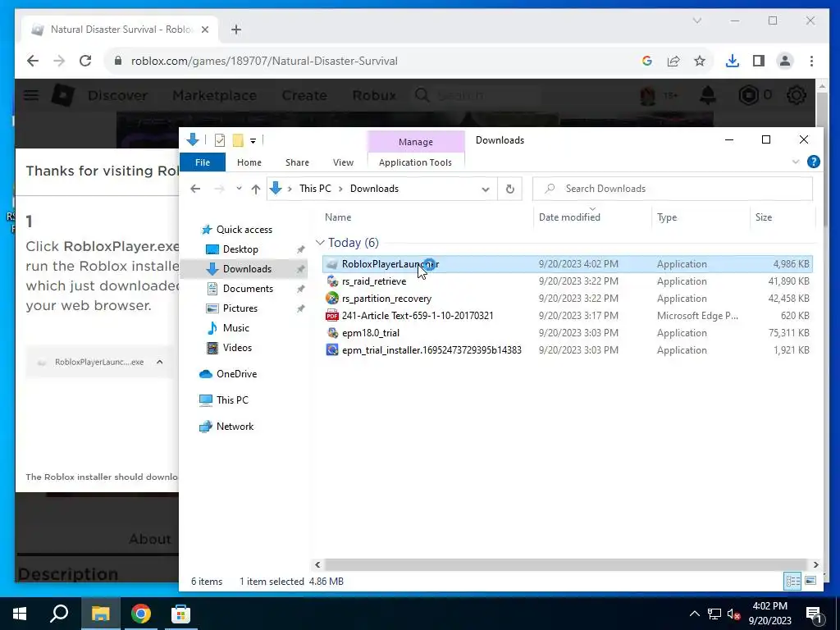The image size is (840, 630).
Task: Click the Robux balance icon
Action: click(x=748, y=95)
